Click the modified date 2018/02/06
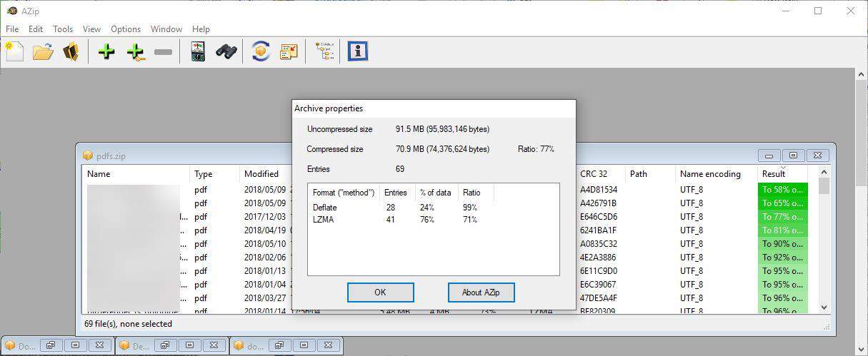Viewport: 868px width, 356px height. click(265, 258)
